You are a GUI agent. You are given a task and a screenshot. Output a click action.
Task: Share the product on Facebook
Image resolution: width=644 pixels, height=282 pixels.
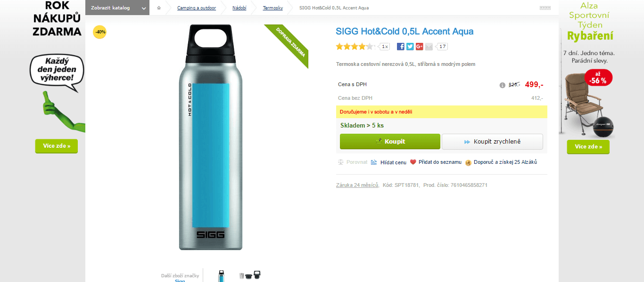(400, 46)
